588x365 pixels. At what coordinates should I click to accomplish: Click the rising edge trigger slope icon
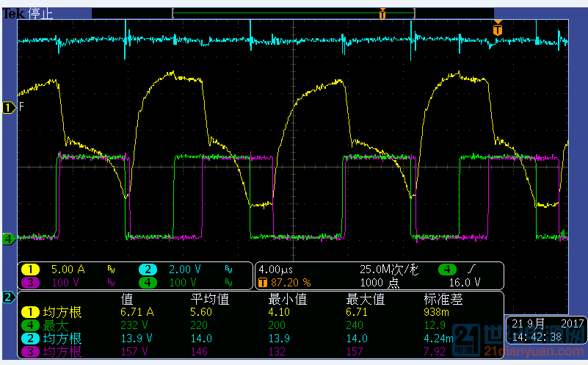click(x=471, y=269)
